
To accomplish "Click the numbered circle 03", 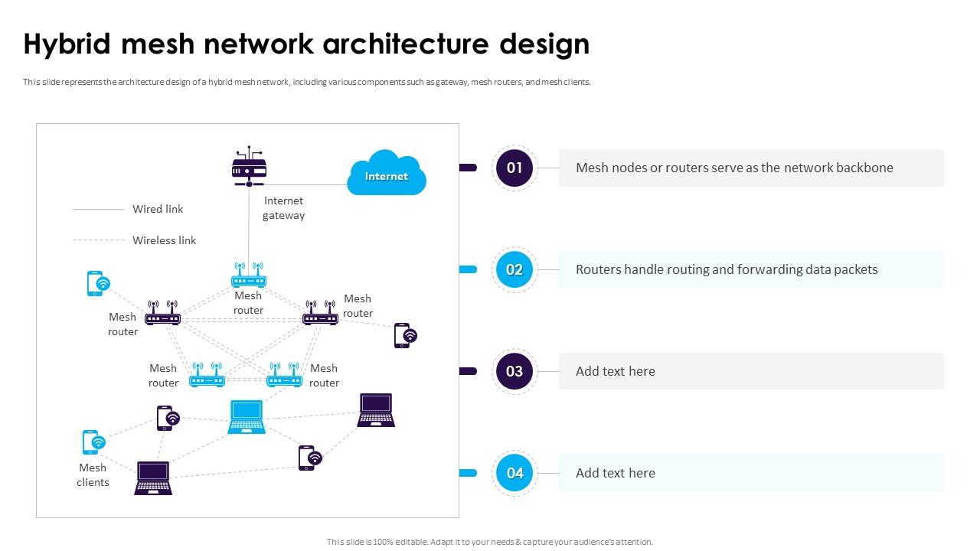I will (x=514, y=372).
